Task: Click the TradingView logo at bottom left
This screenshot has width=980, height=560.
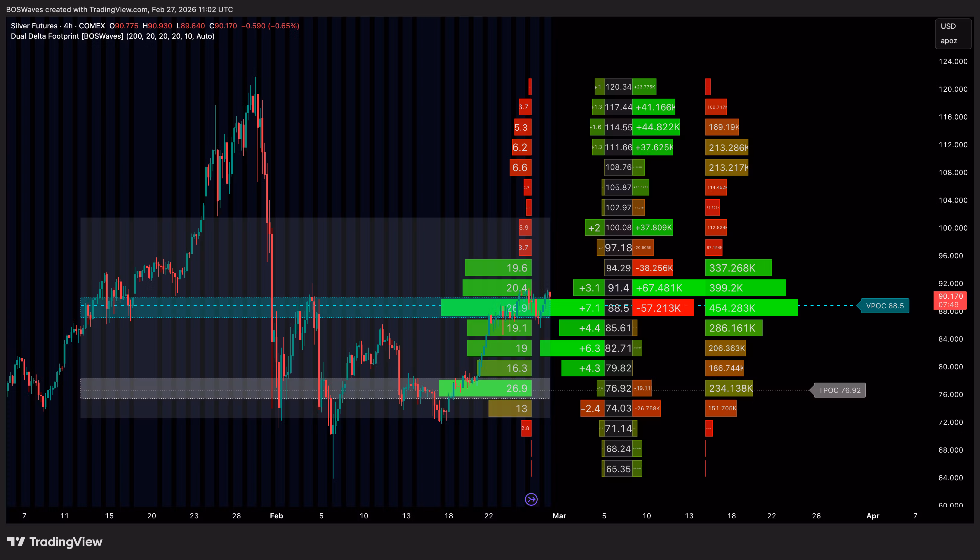Action: (55, 542)
